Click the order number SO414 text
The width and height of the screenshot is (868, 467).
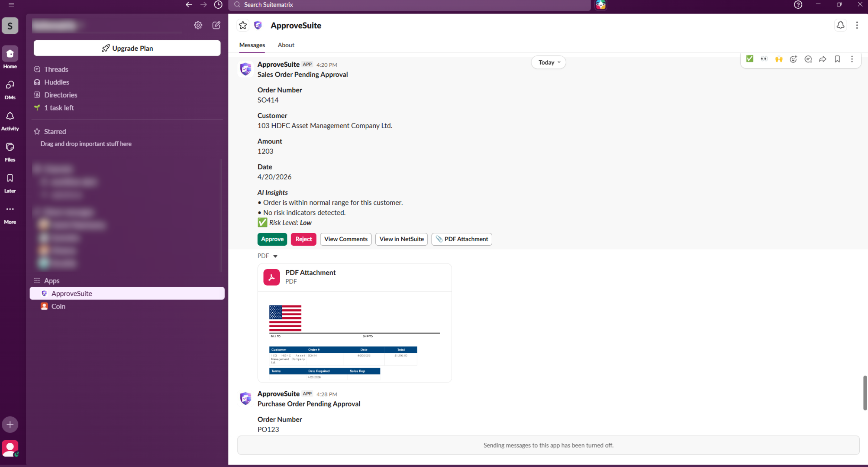[x=268, y=100]
